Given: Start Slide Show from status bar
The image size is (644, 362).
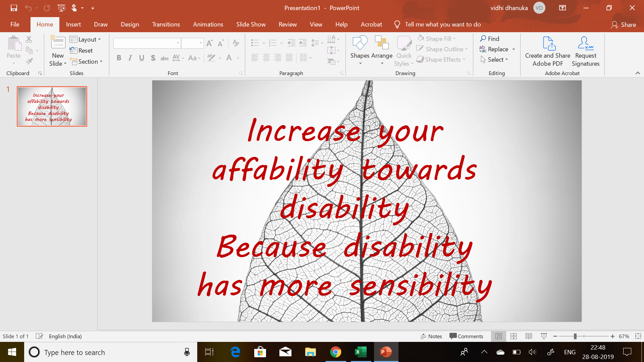Looking at the screenshot, I should 544,336.
